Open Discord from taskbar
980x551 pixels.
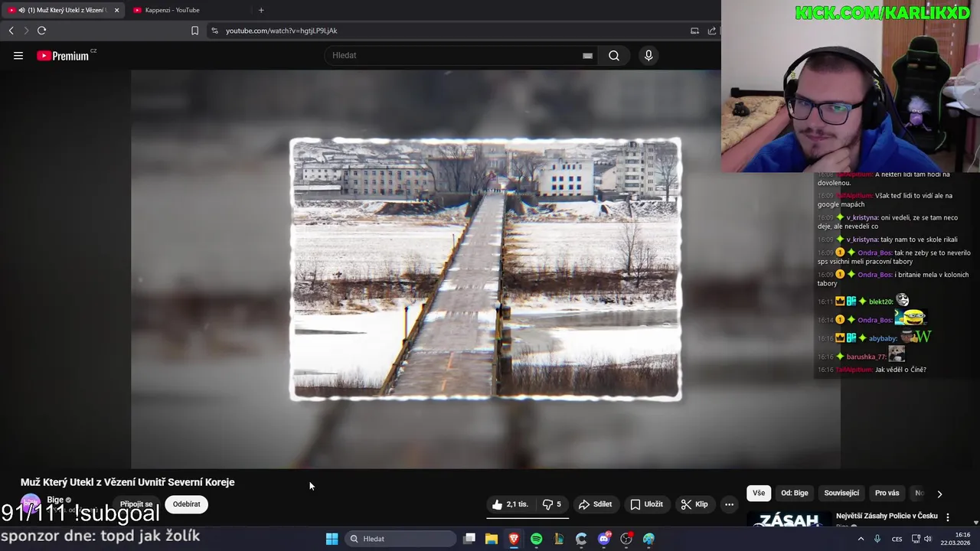[x=604, y=539]
